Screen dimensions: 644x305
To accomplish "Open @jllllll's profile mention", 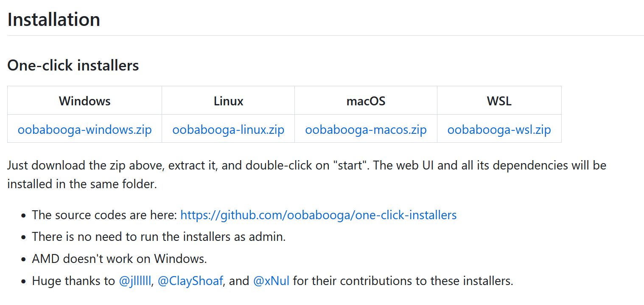I will (x=135, y=281).
